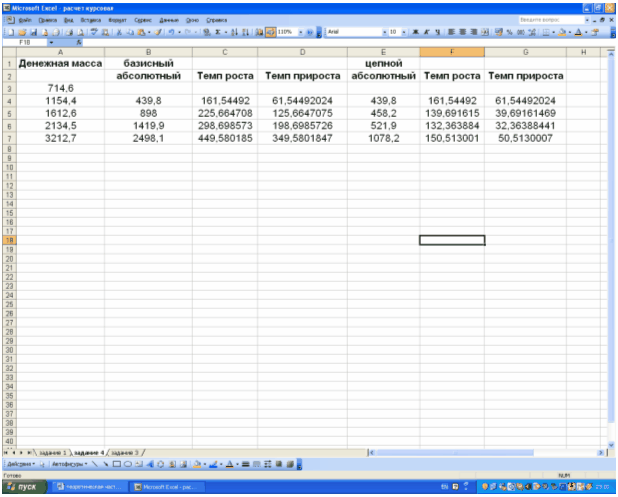
Task: Merge and center selected cells
Action: pyautogui.click(x=485, y=32)
